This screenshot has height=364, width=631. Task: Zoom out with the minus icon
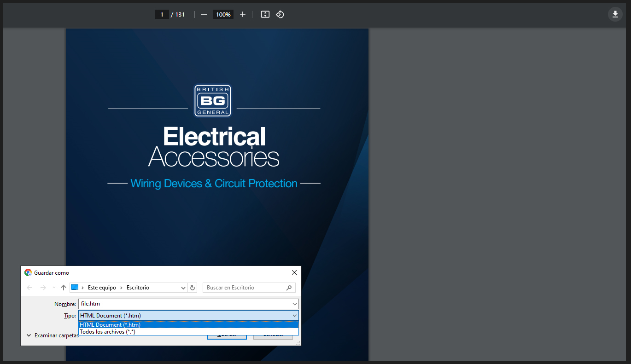pyautogui.click(x=204, y=14)
